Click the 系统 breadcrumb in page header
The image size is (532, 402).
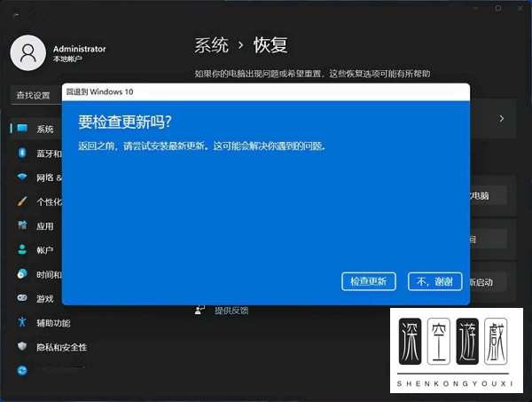211,45
